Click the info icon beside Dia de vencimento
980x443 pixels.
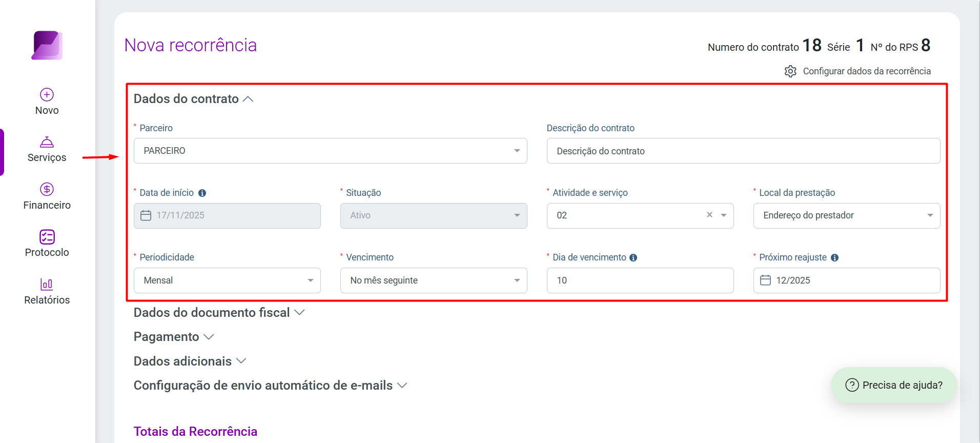[634, 258]
